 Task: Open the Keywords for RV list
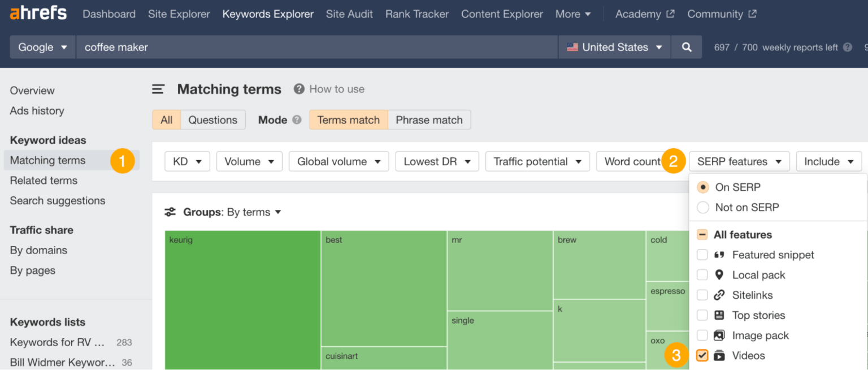coord(57,342)
